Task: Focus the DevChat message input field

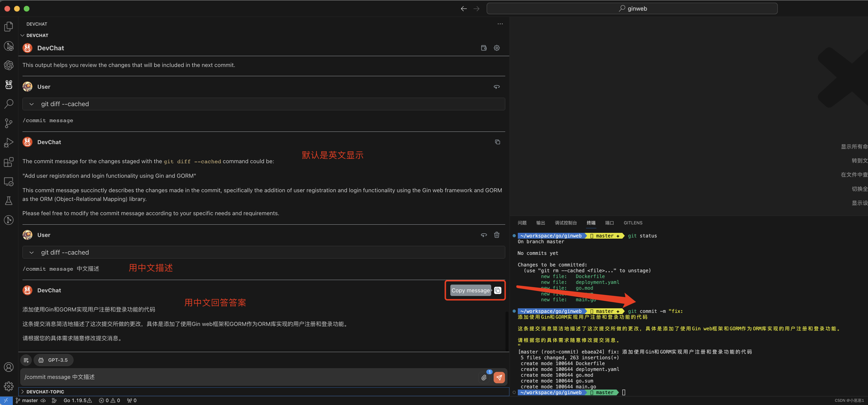Action: pyautogui.click(x=249, y=377)
